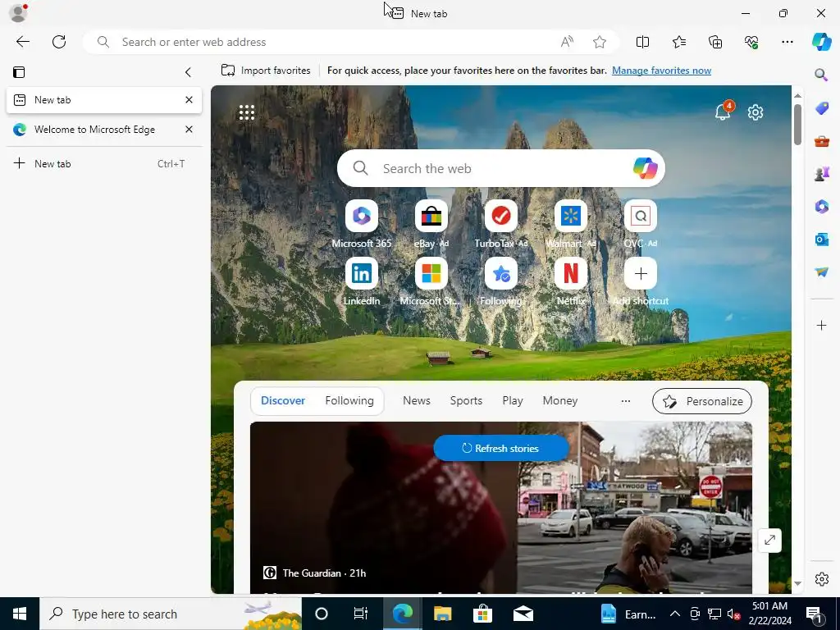Open the Outlook icon in the sidebar
The height and width of the screenshot is (630, 840).
pyautogui.click(x=821, y=239)
